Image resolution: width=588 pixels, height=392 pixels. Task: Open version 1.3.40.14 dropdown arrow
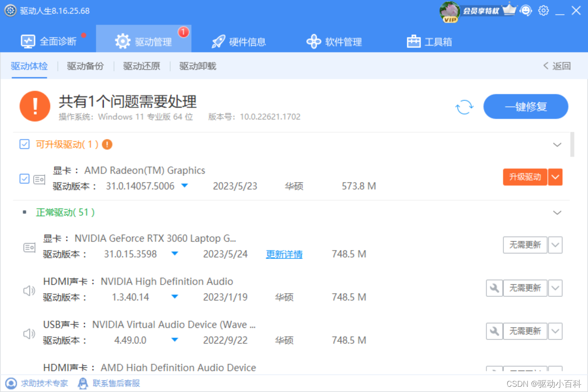(175, 297)
